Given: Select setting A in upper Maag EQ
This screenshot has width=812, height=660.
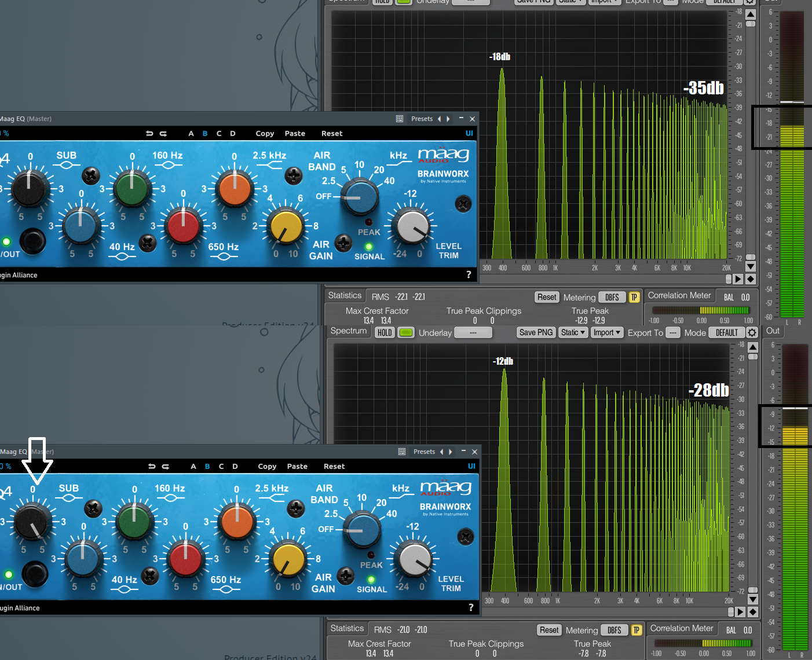Looking at the screenshot, I should point(191,134).
